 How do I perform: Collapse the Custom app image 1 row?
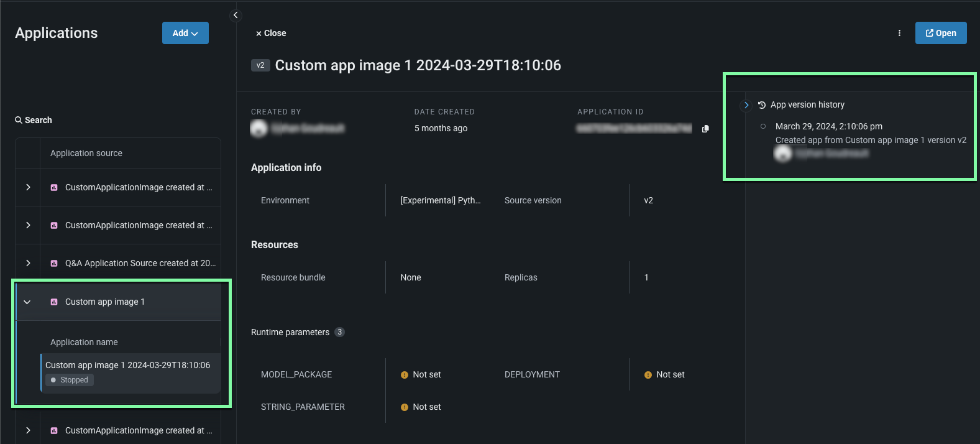coord(27,302)
